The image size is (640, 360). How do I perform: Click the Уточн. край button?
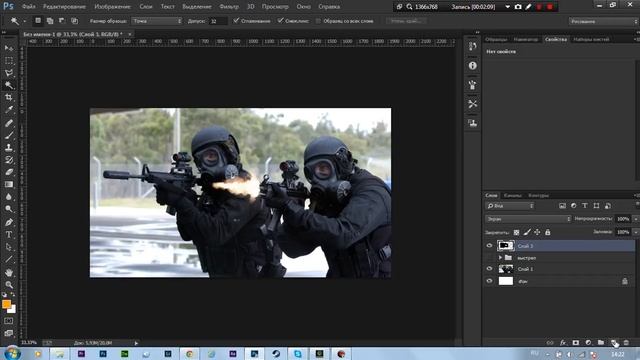tap(405, 21)
